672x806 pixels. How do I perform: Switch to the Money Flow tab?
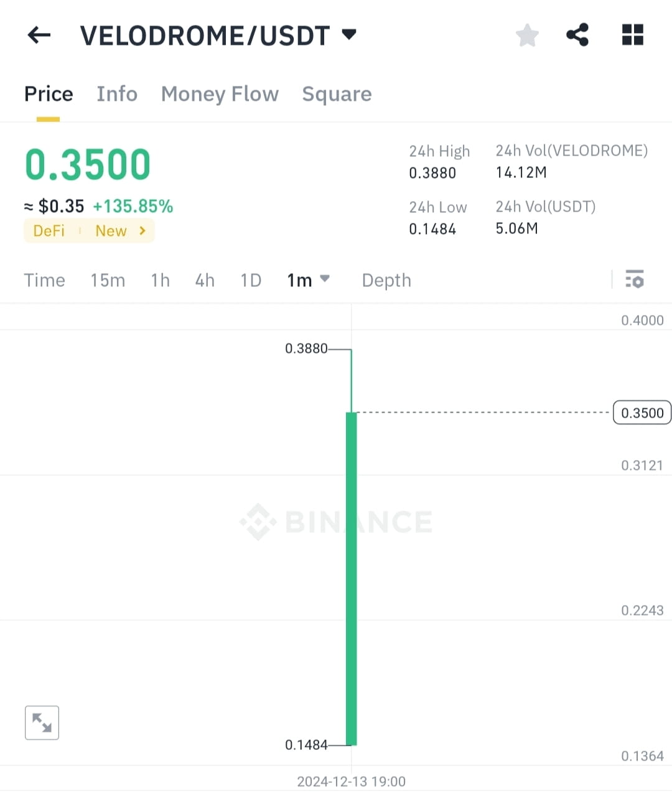click(x=220, y=94)
